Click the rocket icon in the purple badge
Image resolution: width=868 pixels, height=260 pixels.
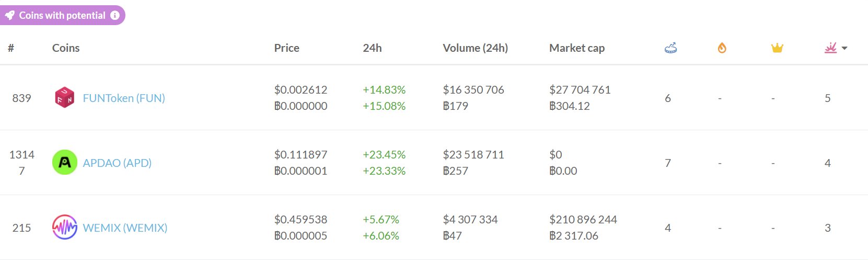click(x=9, y=16)
